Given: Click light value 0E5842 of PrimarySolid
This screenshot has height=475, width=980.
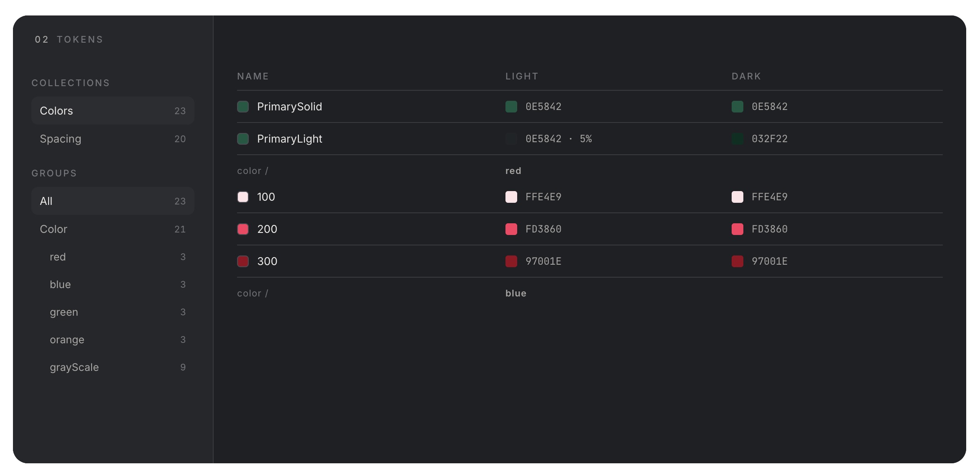Looking at the screenshot, I should (544, 107).
